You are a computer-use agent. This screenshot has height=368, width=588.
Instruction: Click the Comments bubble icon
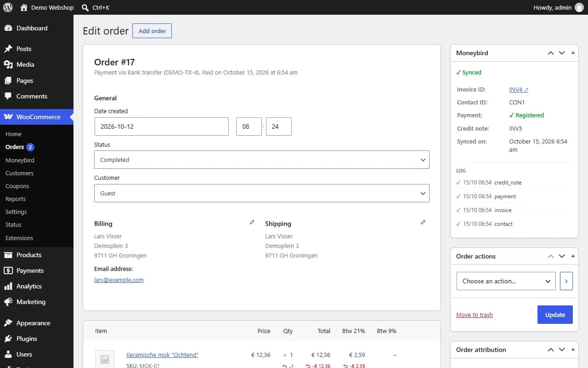pyautogui.click(x=8, y=96)
